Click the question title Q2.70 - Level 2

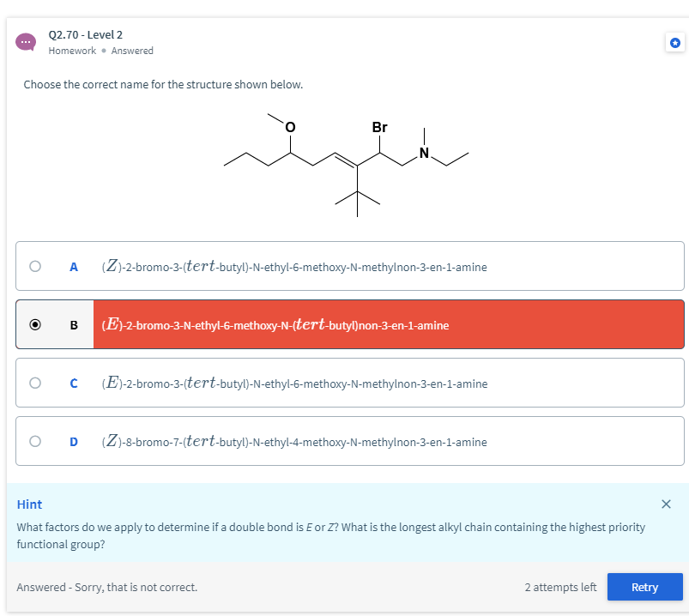tap(86, 34)
